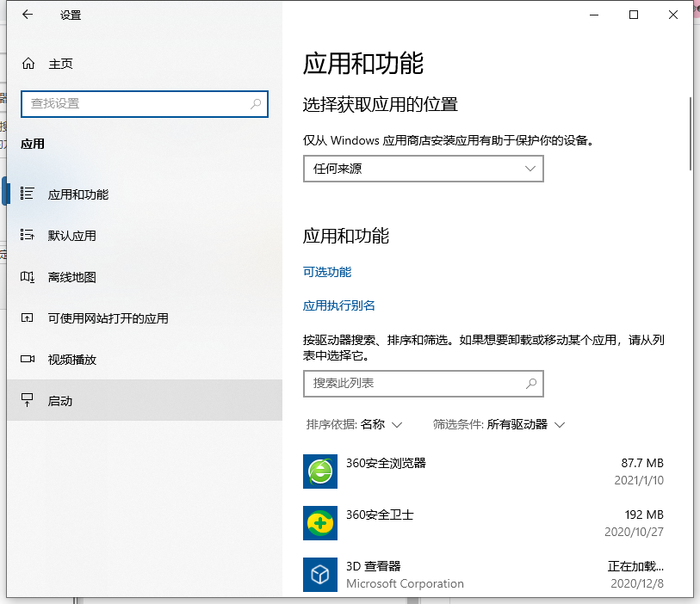Click the 360安全卫士 app icon
This screenshot has height=604, width=700.
(x=320, y=523)
